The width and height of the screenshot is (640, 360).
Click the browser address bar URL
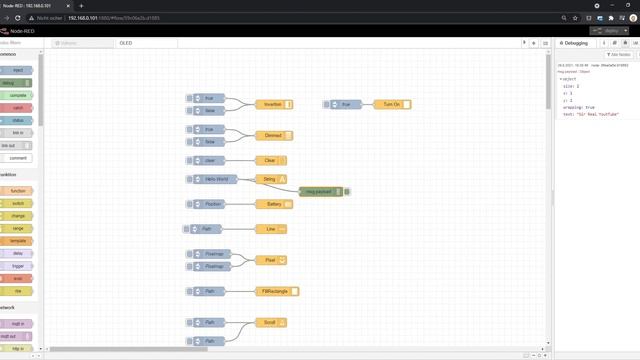(x=114, y=18)
